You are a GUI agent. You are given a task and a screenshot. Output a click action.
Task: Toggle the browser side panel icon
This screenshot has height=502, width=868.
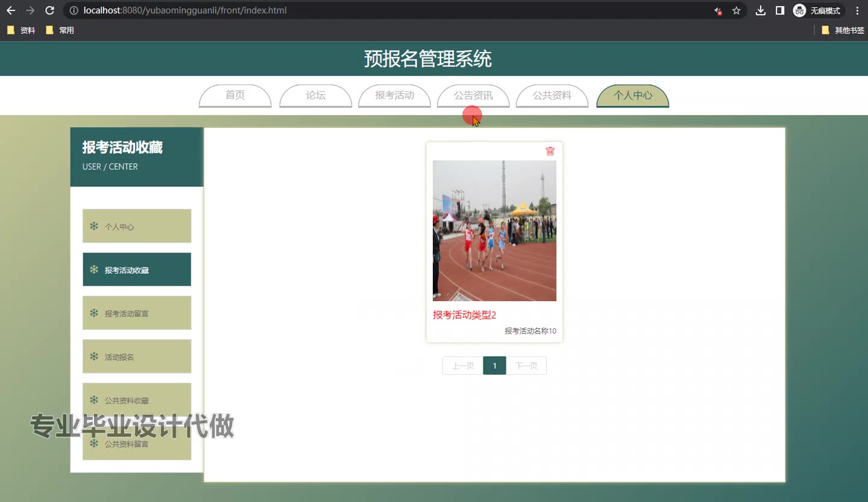pyautogui.click(x=780, y=10)
